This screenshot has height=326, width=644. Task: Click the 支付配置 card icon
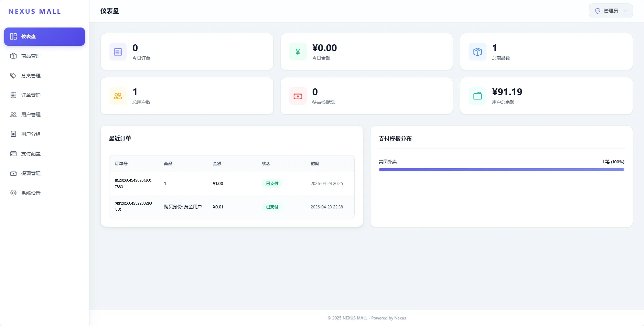point(13,154)
